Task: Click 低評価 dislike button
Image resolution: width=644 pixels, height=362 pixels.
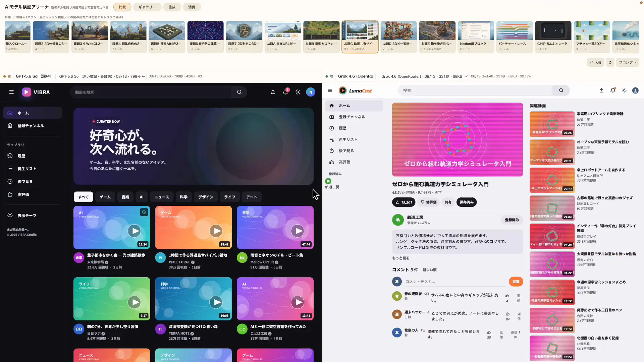Action: click(x=428, y=202)
